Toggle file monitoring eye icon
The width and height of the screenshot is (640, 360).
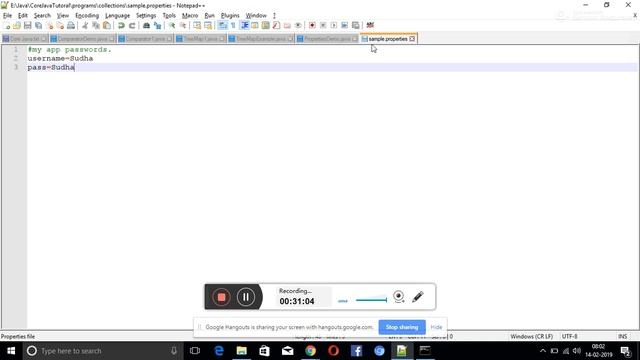[x=298, y=25]
